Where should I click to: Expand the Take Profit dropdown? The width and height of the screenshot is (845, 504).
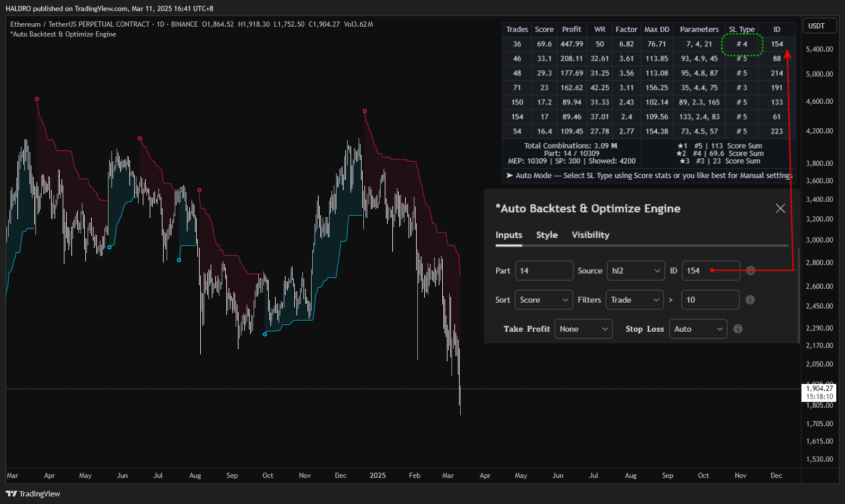(584, 329)
